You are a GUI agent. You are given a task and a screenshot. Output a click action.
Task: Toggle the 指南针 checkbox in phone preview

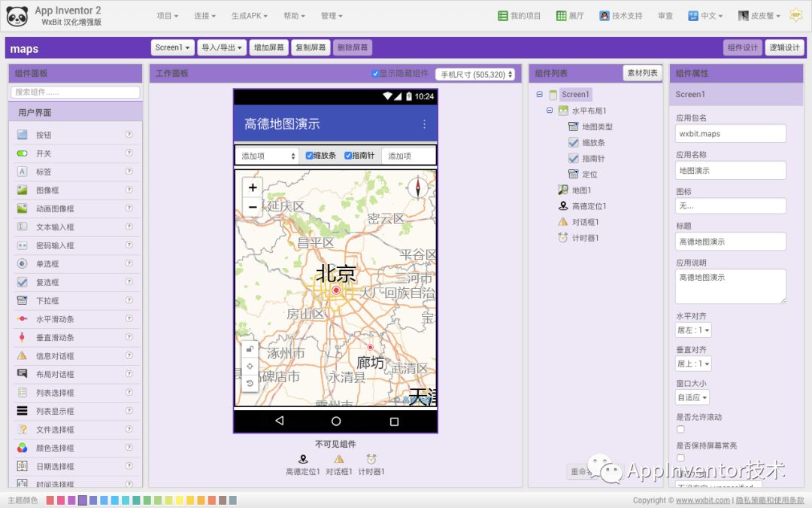coord(348,156)
